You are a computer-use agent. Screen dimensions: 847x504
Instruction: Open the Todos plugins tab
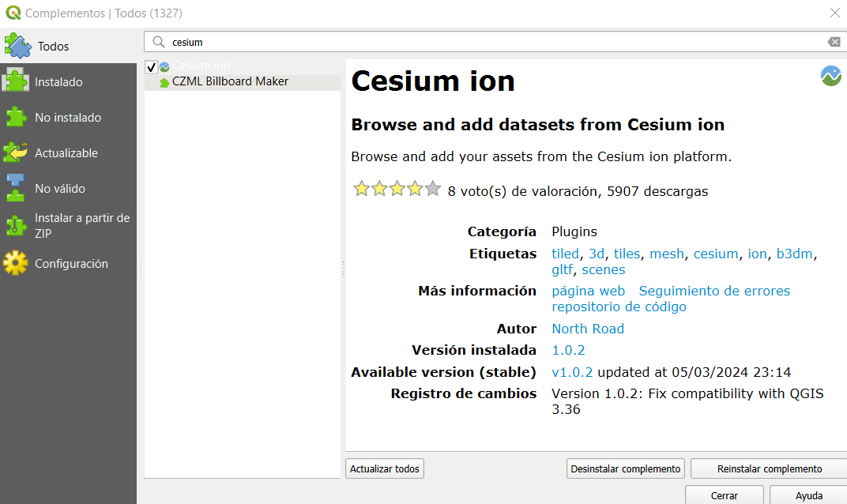(x=68, y=46)
